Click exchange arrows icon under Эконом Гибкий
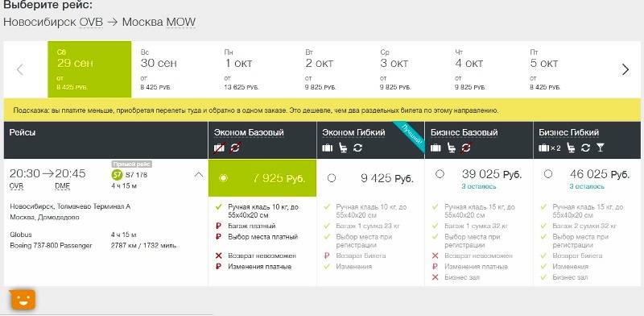This screenshot has height=316, width=644. pos(357,148)
